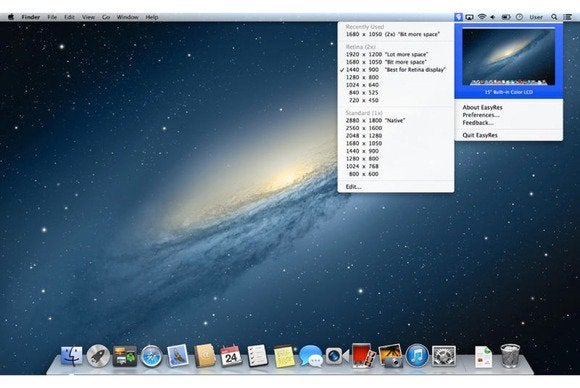Open the Help menu

[152, 17]
